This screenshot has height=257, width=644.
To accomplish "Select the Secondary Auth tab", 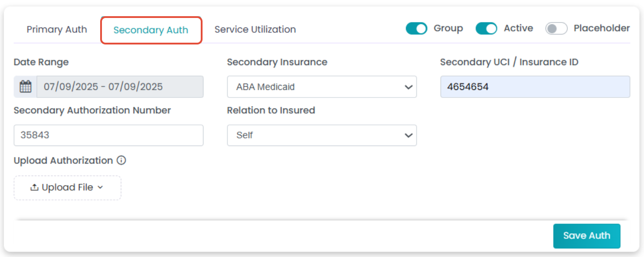I will [x=151, y=30].
